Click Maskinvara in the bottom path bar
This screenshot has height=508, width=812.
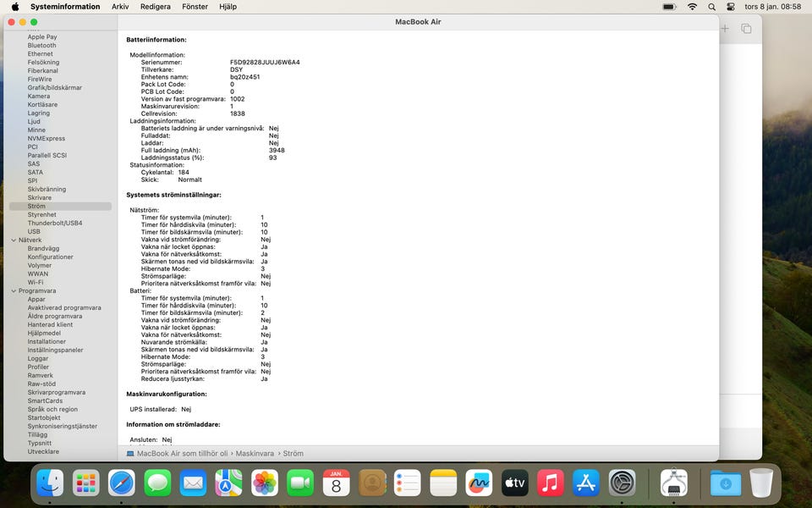tap(255, 454)
